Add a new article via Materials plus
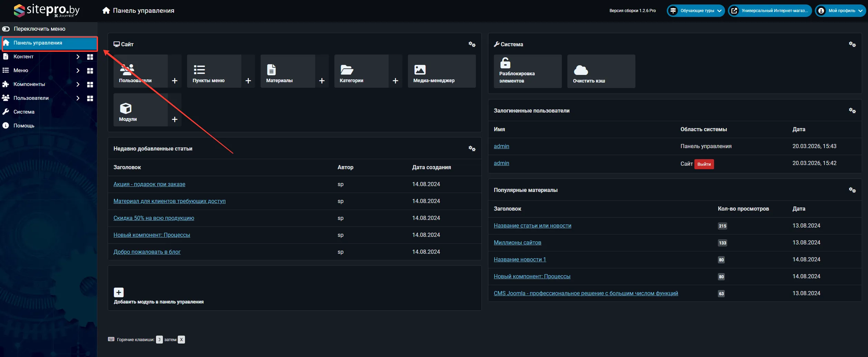This screenshot has width=868, height=357. point(322,81)
